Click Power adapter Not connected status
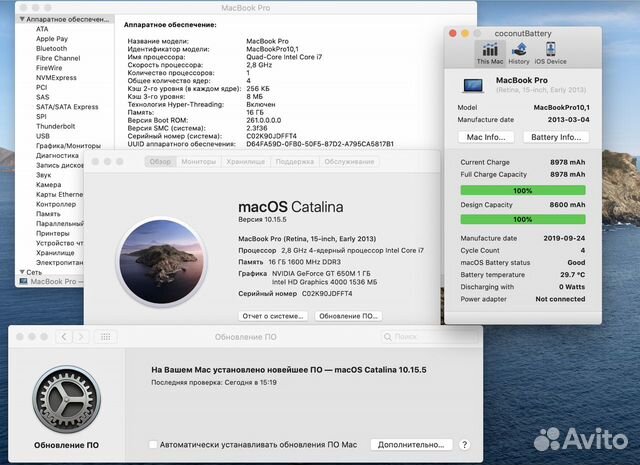 pos(560,299)
